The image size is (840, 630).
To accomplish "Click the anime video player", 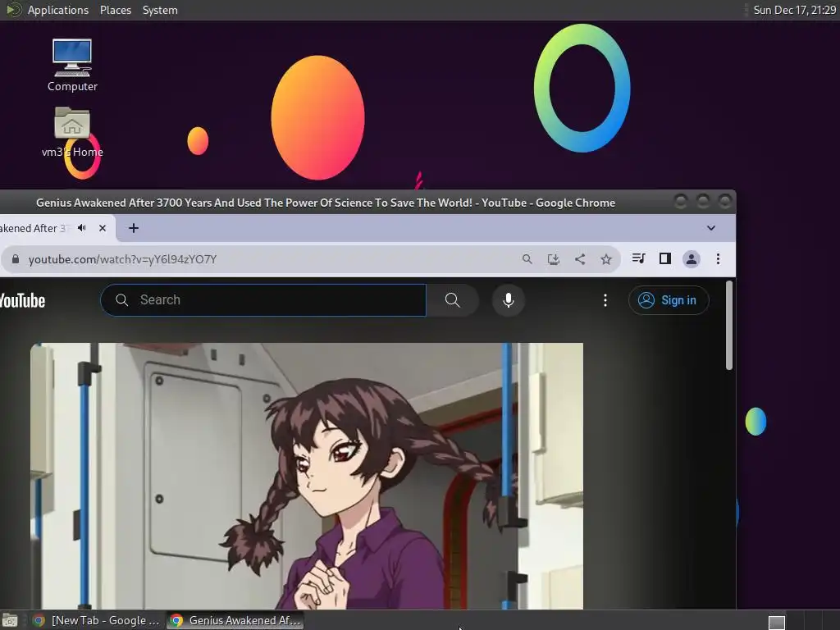I will [307, 476].
